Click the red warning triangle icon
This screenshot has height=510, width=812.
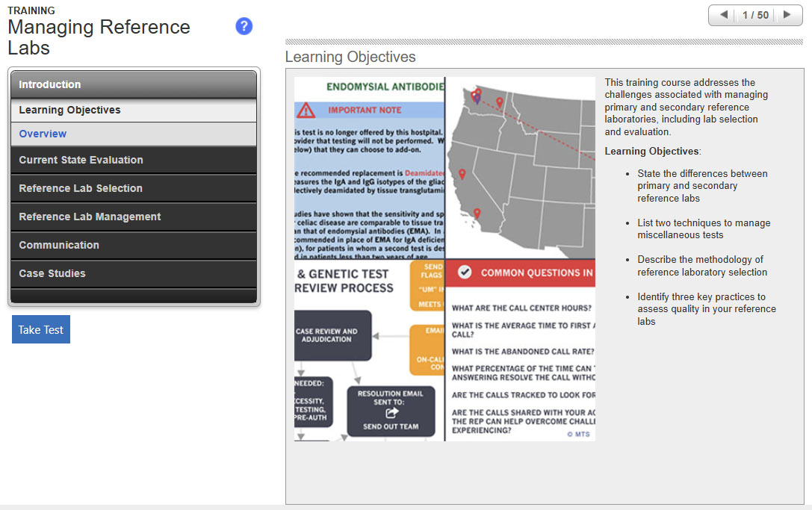(306, 111)
